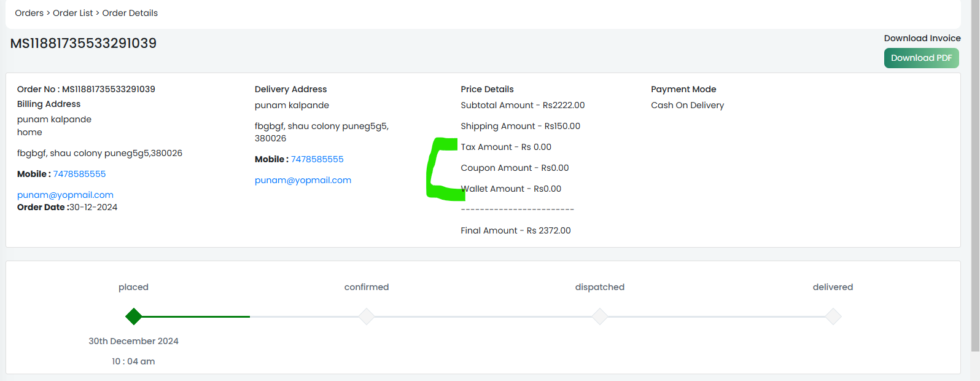980x381 pixels.
Task: Click the delivered status diamond marker
Action: pyautogui.click(x=833, y=316)
